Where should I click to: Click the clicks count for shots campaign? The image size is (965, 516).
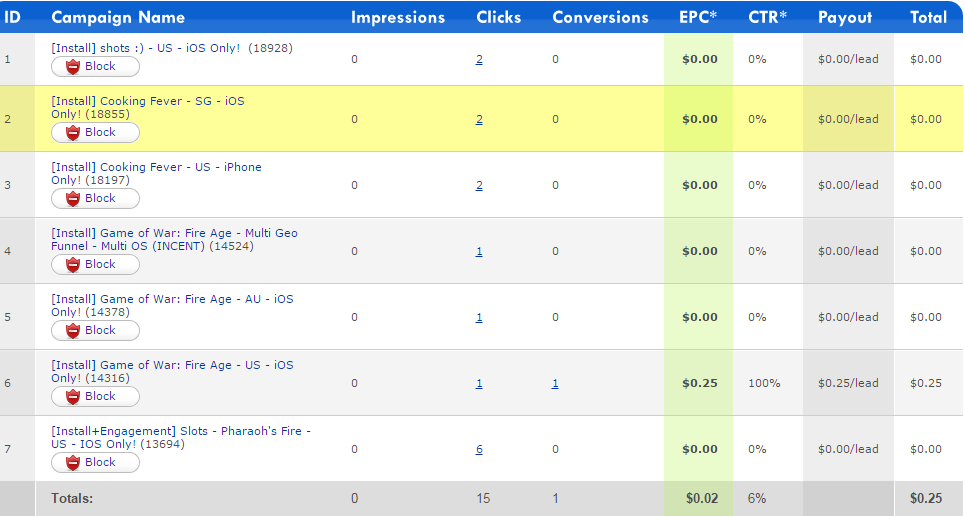(479, 60)
